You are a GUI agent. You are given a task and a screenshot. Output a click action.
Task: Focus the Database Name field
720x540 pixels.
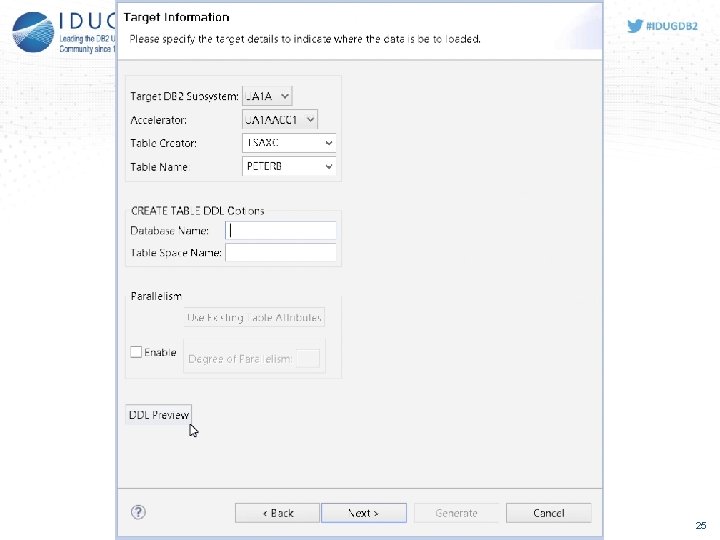click(x=281, y=231)
